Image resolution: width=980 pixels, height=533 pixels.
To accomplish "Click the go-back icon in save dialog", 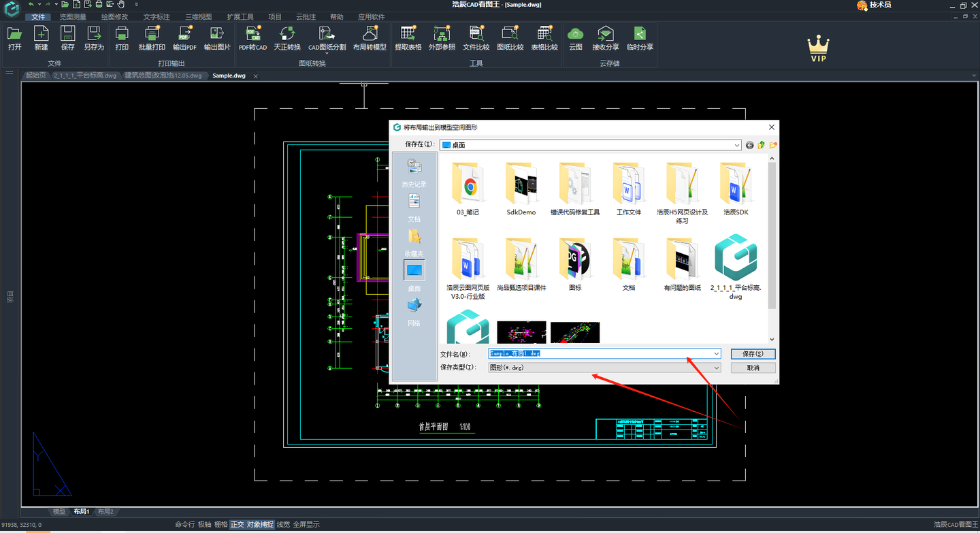I will 750,145.
